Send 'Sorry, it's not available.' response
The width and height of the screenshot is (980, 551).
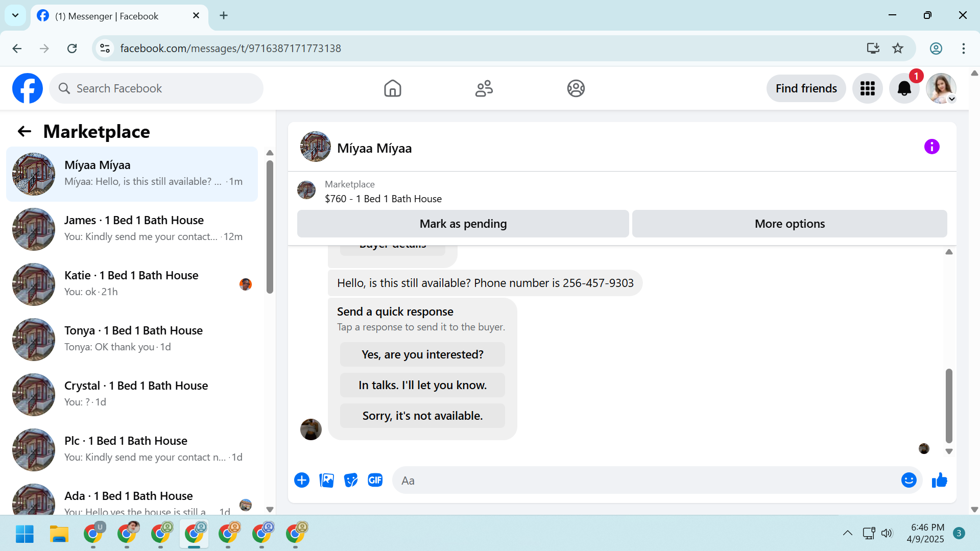(422, 416)
